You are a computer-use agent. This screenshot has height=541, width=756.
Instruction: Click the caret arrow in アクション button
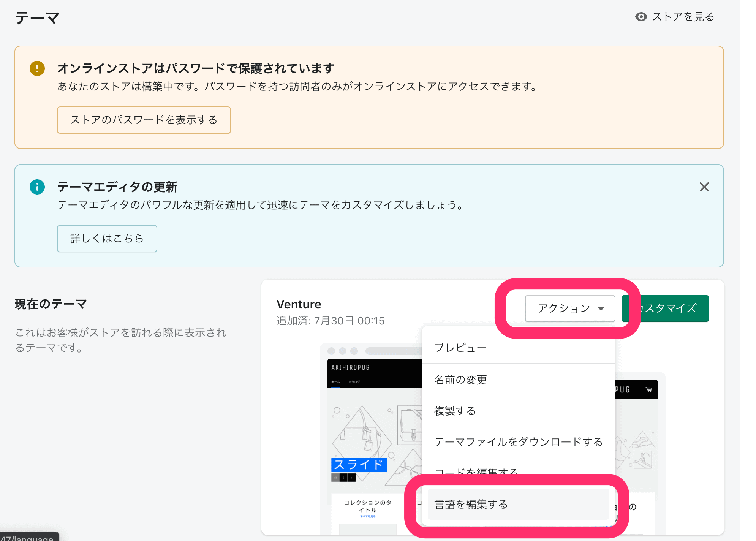click(601, 308)
